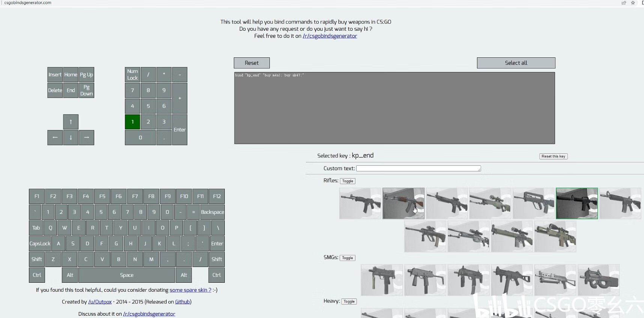Choose the MP7 SMG thumbnail
Screen dimensions: 644x318
tap(469, 280)
